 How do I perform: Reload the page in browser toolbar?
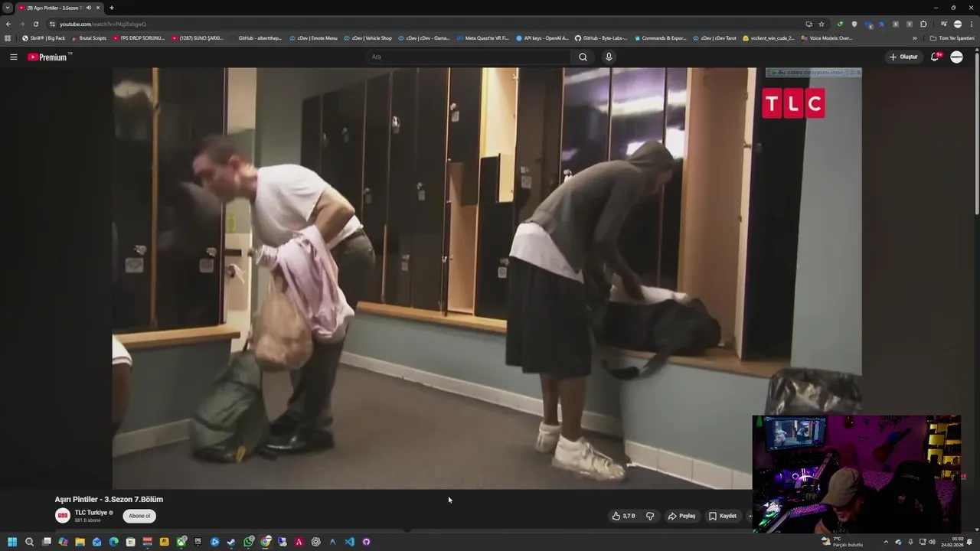[x=35, y=24]
